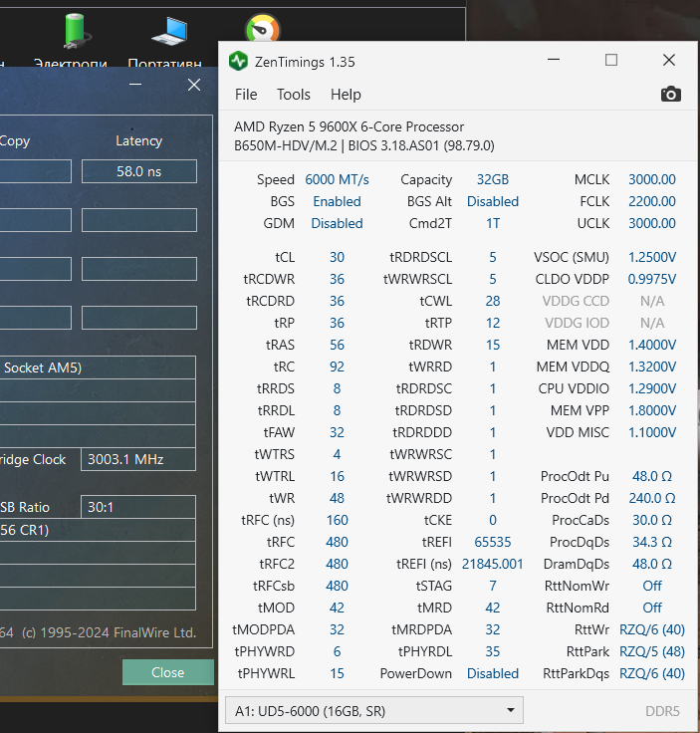The width and height of the screenshot is (700, 733).
Task: Click the tRFC (ns) value 160
Action: [337, 520]
